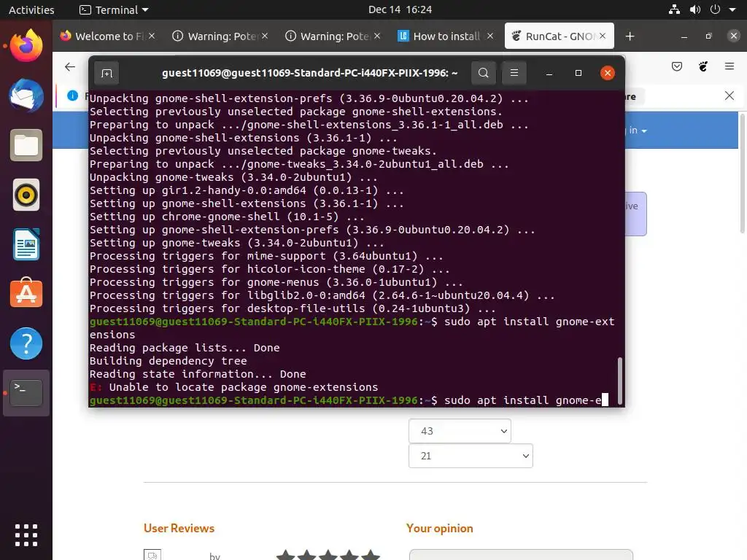The image size is (747, 560).
Task: Click the current command 'sudo apt install gnome-e'
Action: [522, 400]
